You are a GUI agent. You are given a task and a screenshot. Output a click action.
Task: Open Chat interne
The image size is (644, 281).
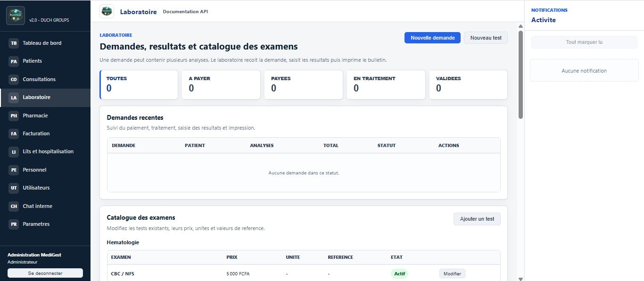[45, 206]
